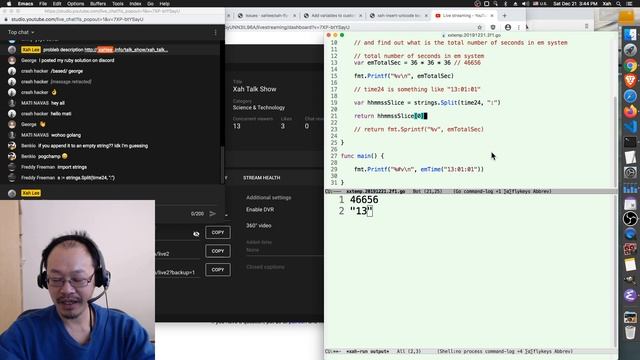Bookmark the page with the star icon
The height and width of the screenshot is (360, 640).
[x=480, y=27]
